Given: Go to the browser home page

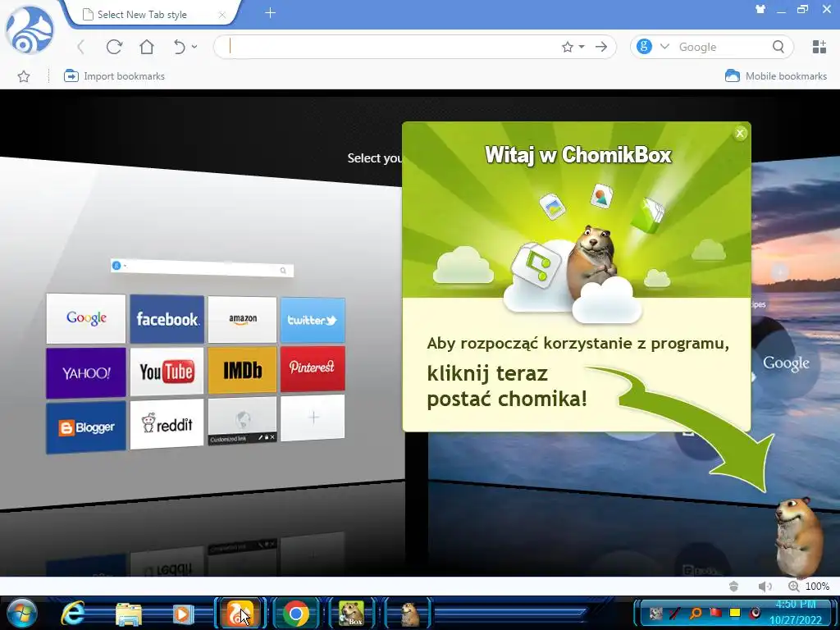Looking at the screenshot, I should tap(147, 47).
